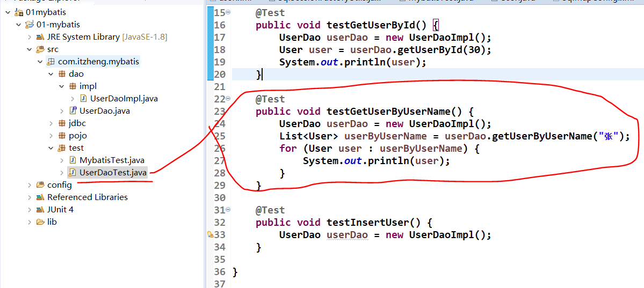Select the MybatisTest.java tree label
Screen dimensions: 644x288
(112, 160)
